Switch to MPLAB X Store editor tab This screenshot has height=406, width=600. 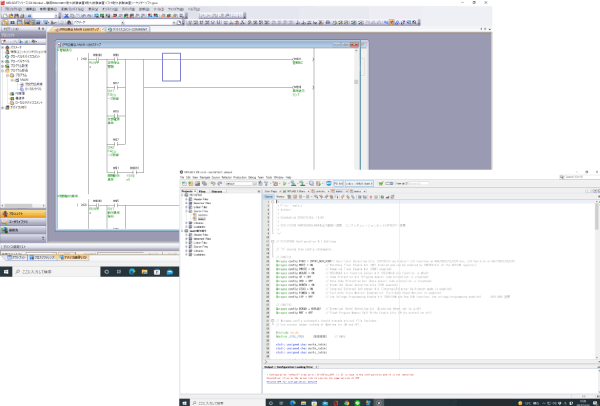pos(296,191)
